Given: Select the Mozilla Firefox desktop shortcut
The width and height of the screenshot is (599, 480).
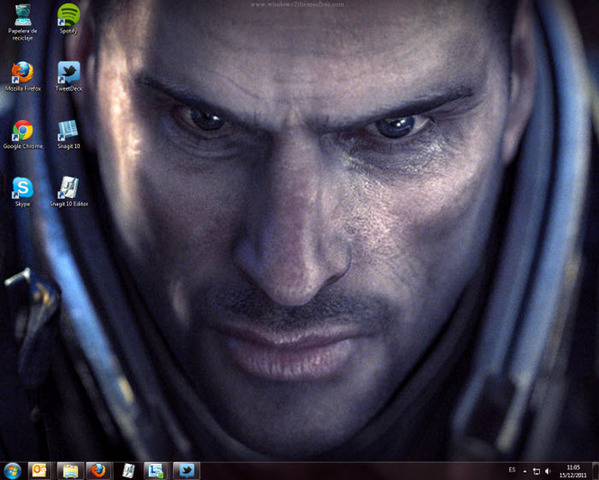Looking at the screenshot, I should click(x=23, y=76).
